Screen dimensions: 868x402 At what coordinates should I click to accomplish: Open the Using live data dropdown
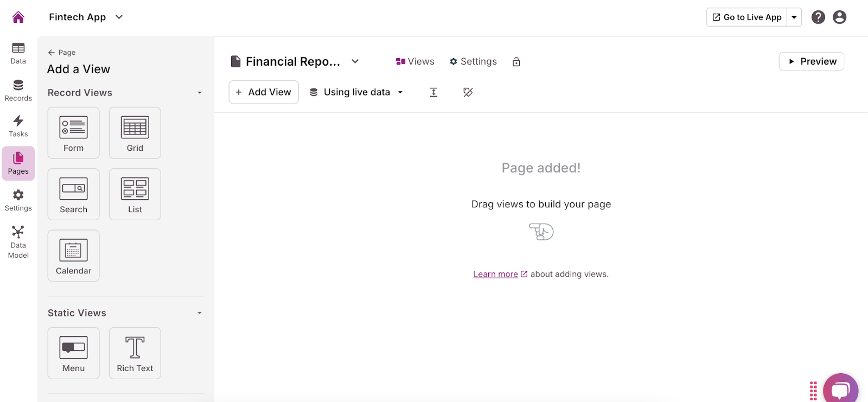tap(356, 92)
